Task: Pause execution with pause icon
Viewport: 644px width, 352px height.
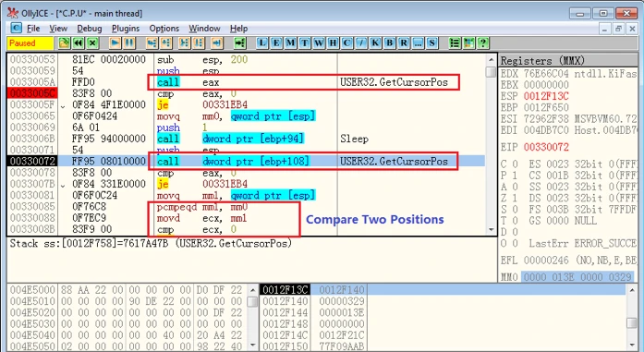Action: pos(129,43)
